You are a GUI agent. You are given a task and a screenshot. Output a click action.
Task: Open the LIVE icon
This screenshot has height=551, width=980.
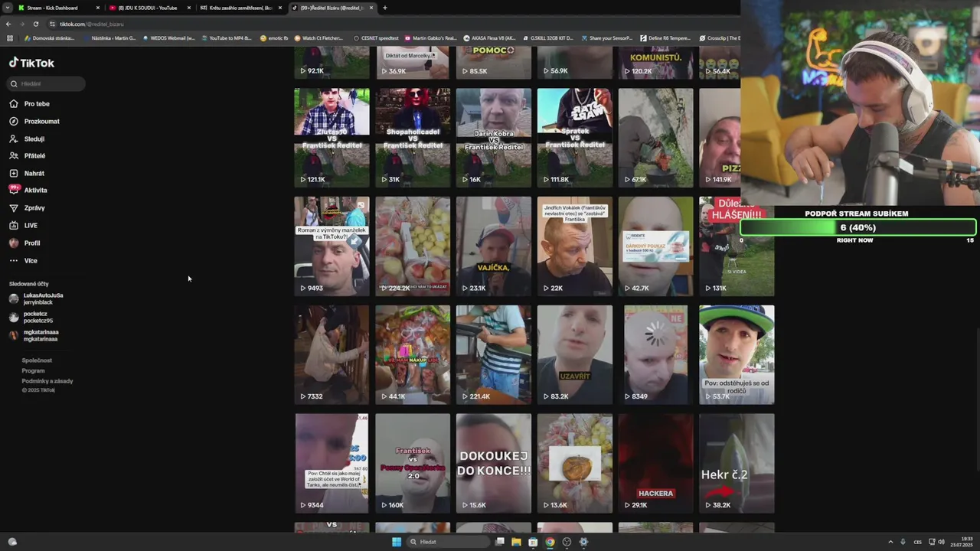pyautogui.click(x=13, y=226)
